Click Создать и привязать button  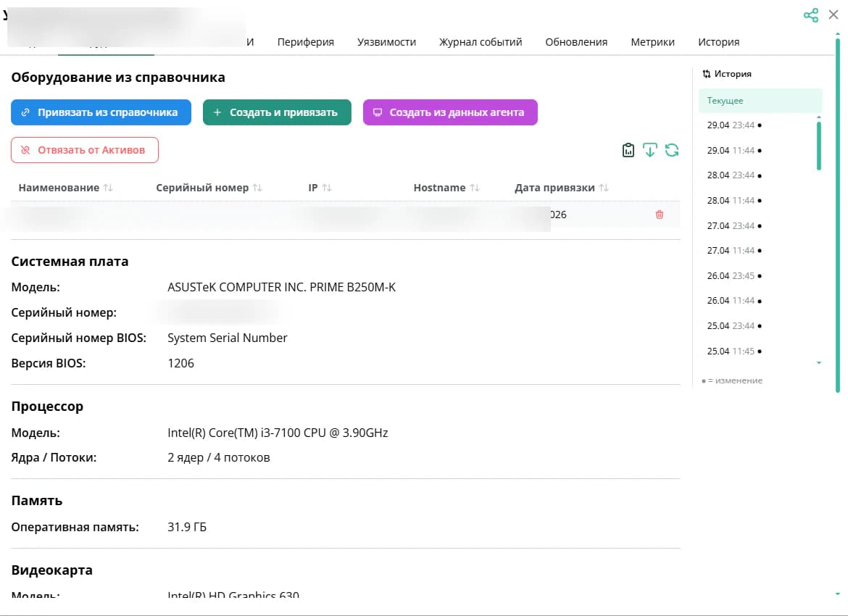[x=277, y=112]
